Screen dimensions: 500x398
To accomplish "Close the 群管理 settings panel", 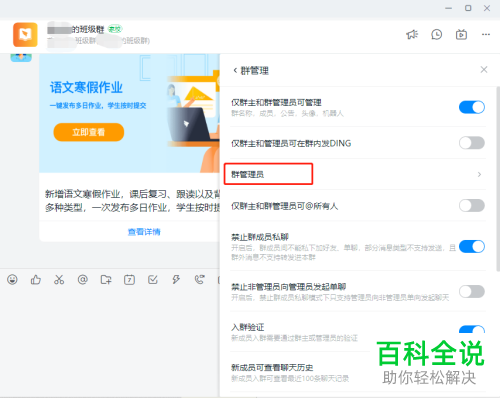I will coord(484,70).
